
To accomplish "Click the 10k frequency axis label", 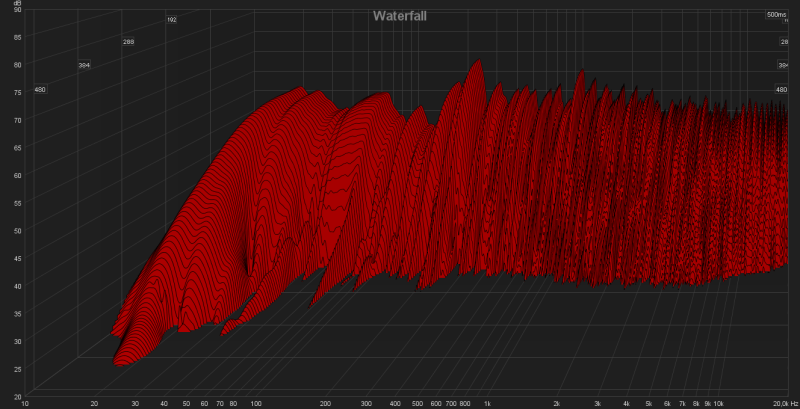I will click(718, 404).
